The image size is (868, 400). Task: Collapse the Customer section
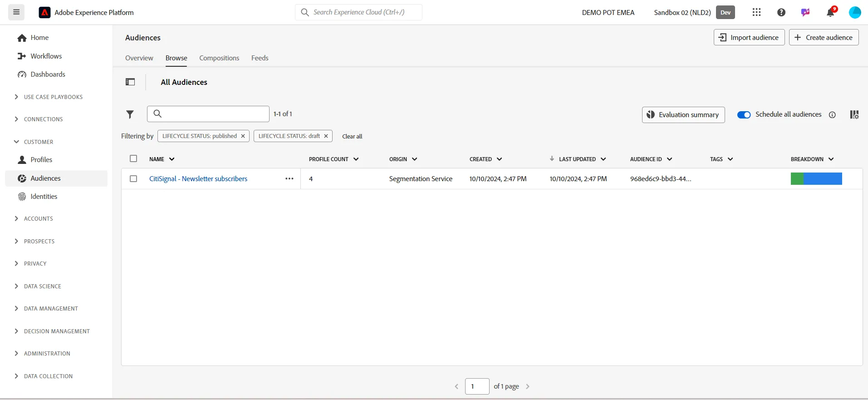[x=34, y=142]
